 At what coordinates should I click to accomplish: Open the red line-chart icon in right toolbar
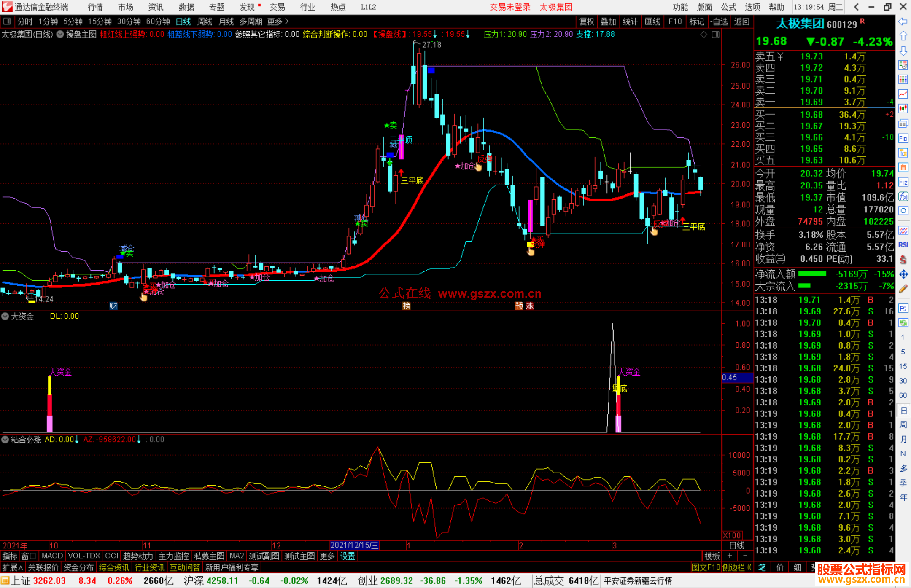(903, 94)
